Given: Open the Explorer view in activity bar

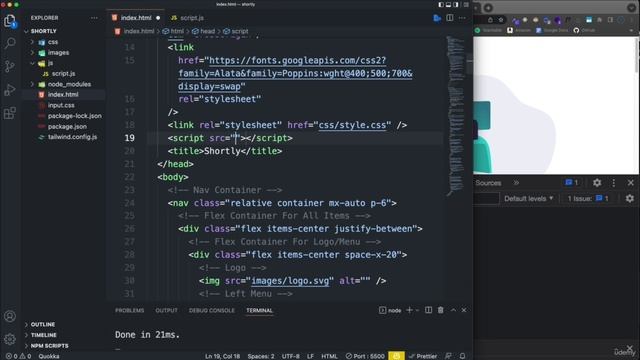Looking at the screenshot, I should coord(10,21).
